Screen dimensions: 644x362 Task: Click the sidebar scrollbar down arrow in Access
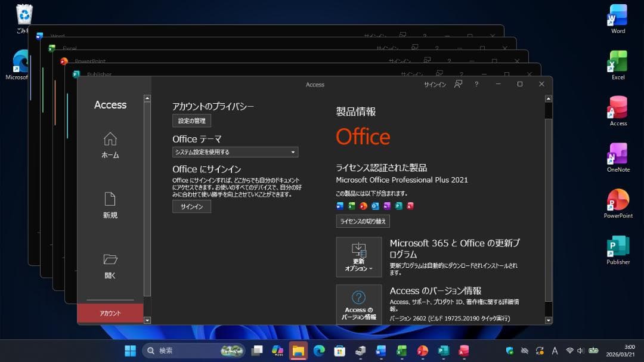pos(147,320)
